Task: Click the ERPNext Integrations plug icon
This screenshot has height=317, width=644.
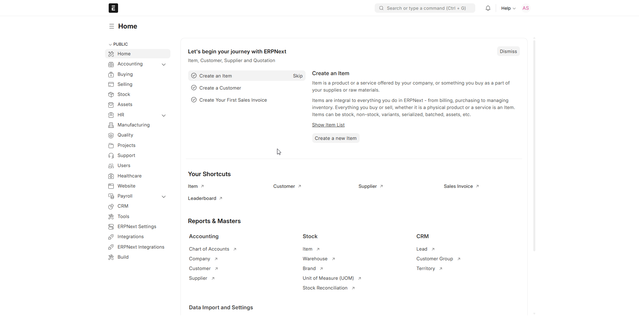Action: pos(111,247)
